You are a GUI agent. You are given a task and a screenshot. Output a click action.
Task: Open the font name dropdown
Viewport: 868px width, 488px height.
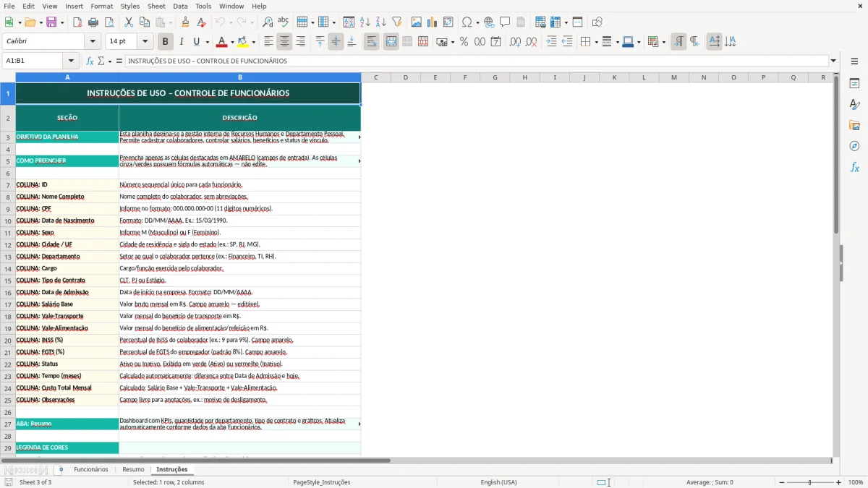pos(93,42)
